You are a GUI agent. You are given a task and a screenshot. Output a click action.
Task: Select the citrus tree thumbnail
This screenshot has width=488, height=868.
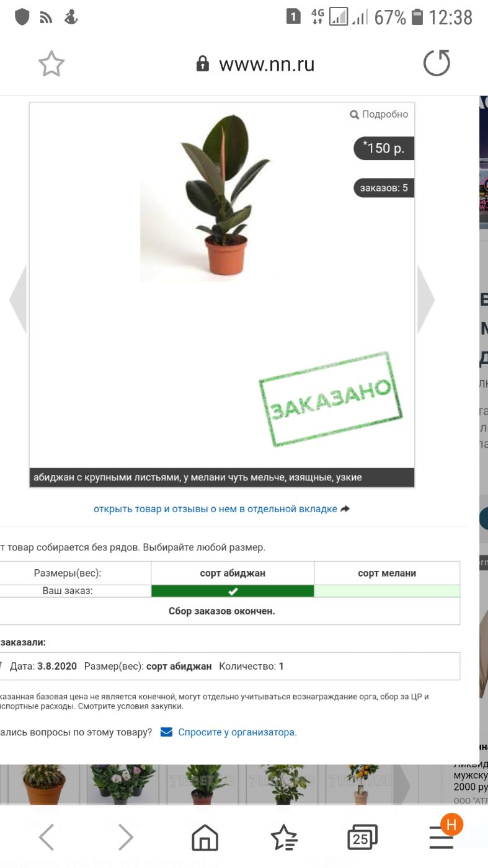pos(361,785)
